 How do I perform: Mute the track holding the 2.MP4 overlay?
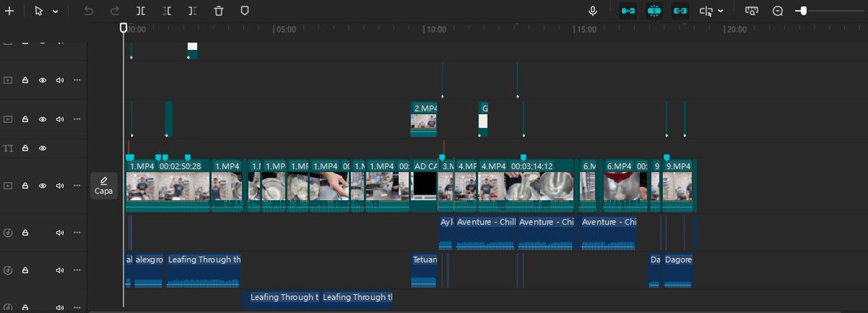coord(60,119)
